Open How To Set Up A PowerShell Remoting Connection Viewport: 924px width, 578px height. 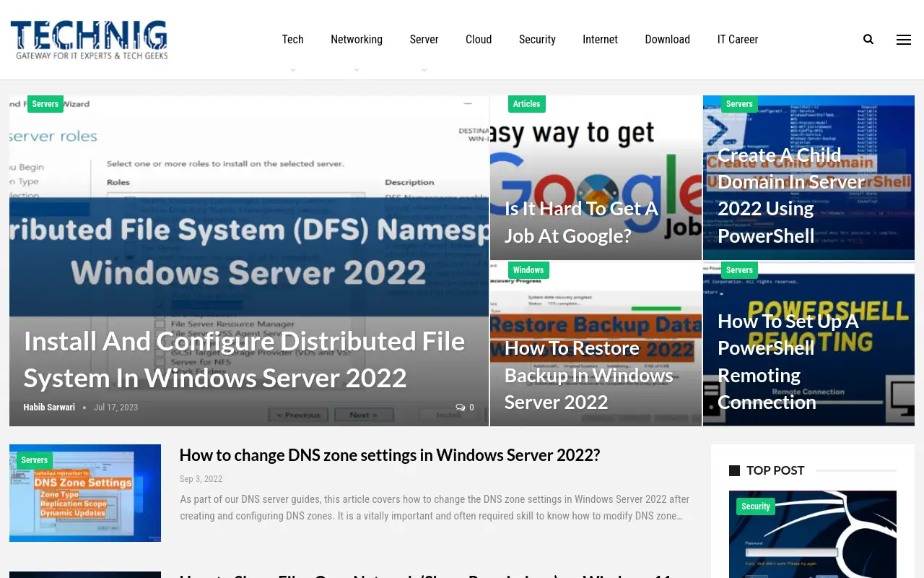[788, 361]
